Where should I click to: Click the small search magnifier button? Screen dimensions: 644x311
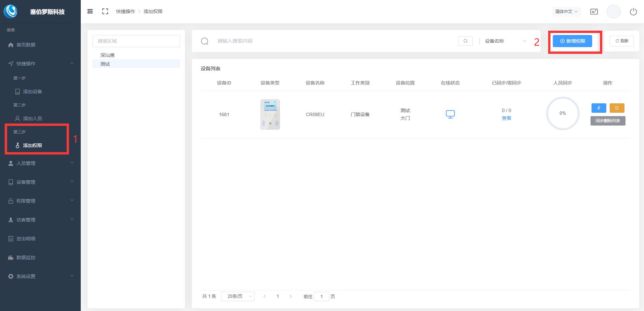coord(465,41)
